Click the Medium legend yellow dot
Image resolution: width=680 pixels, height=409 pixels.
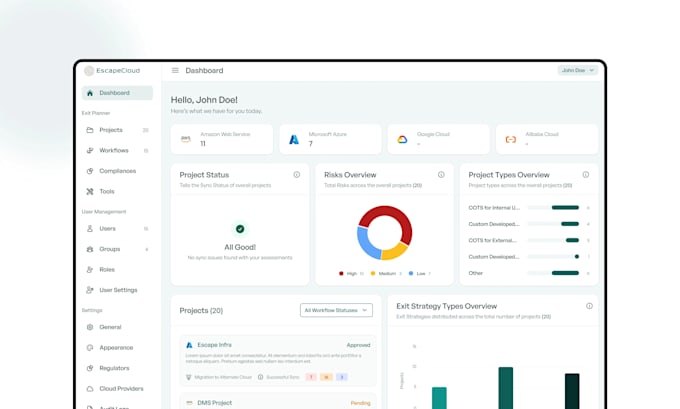[373, 274]
